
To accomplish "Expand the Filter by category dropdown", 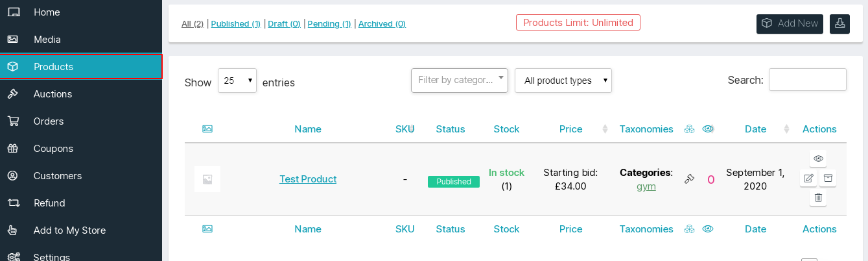I will pos(460,81).
